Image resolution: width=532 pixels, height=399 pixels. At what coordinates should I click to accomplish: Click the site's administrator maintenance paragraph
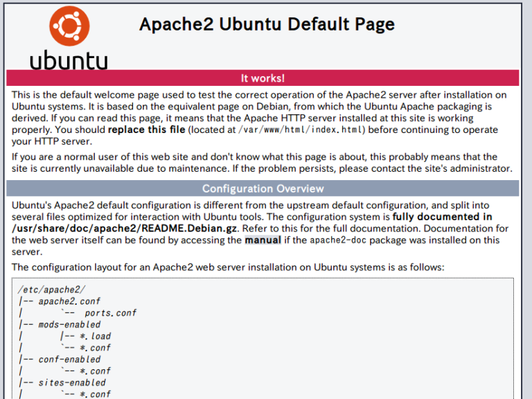(x=262, y=163)
